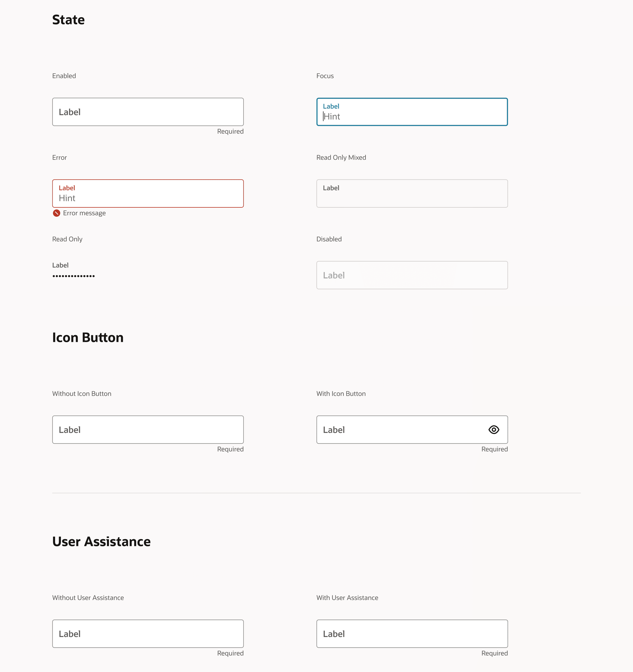
Task: Click the blue Label text in Focus field
Action: pos(331,106)
